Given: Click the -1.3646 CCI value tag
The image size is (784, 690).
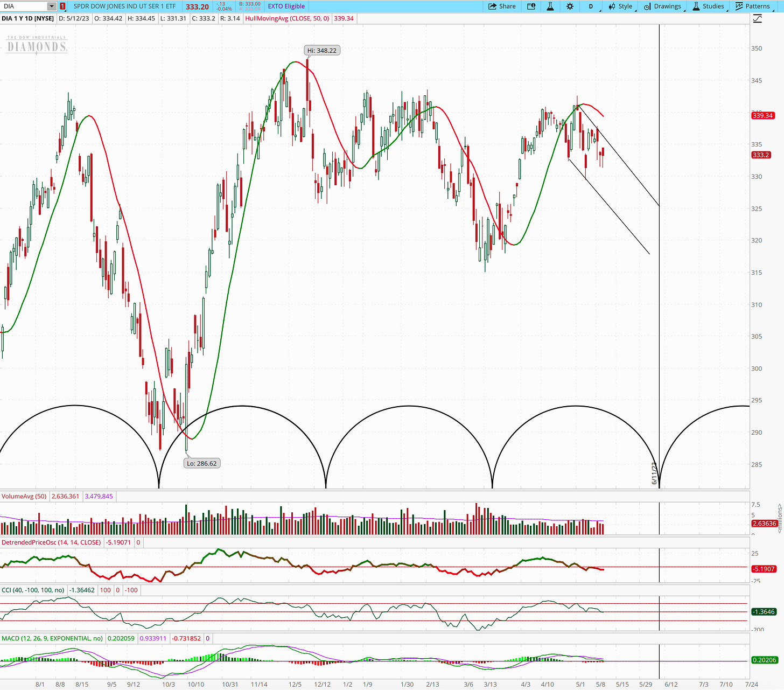Looking at the screenshot, I should click(764, 611).
